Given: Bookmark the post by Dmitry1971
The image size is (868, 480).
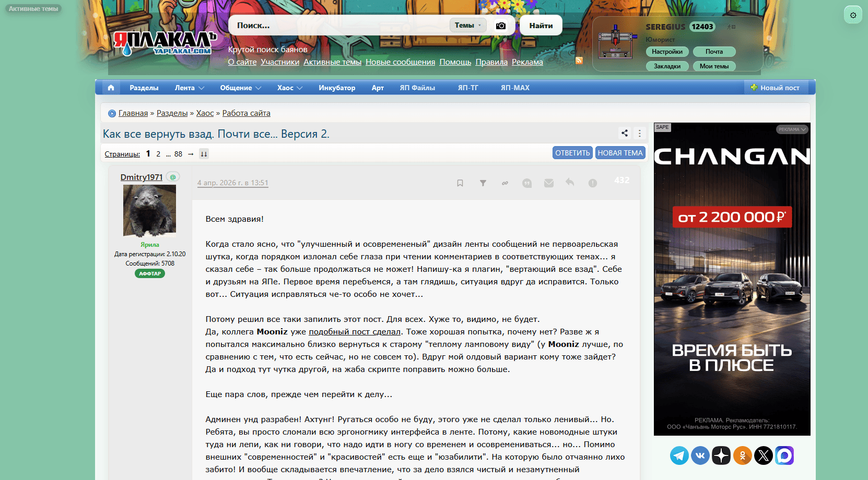Looking at the screenshot, I should point(460,183).
